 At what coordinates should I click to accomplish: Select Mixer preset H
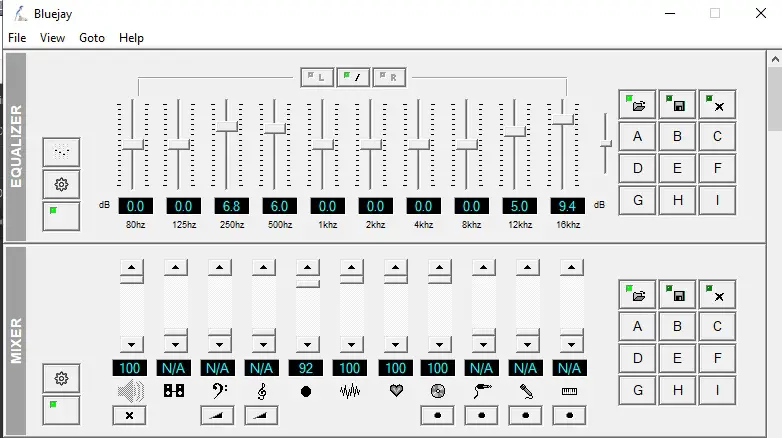click(677, 390)
